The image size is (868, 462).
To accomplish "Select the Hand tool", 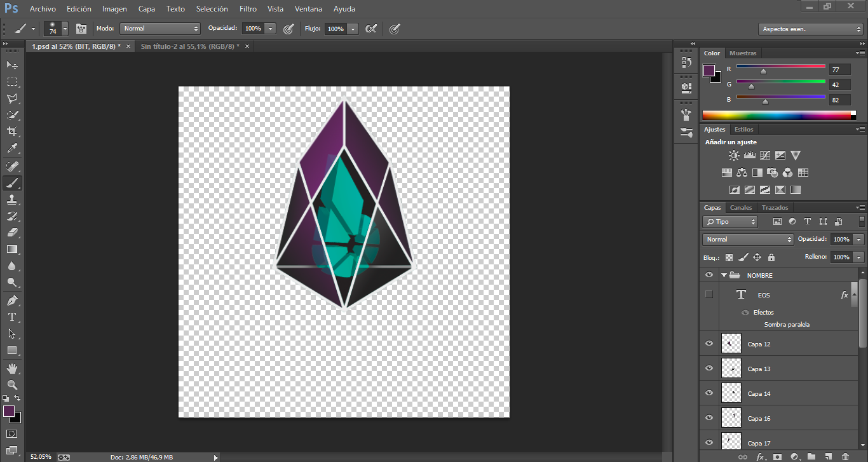I will 12,369.
